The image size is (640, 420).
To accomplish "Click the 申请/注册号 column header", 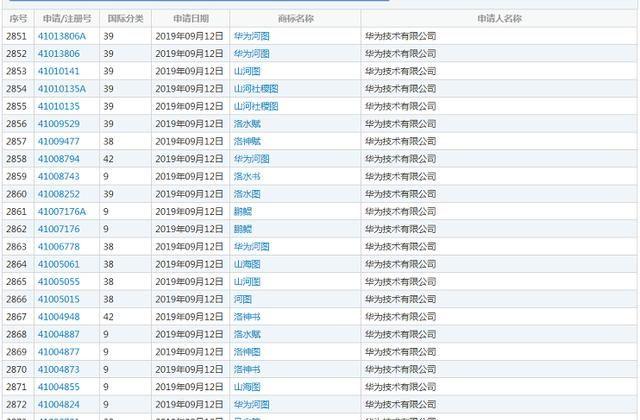I will point(67,19).
